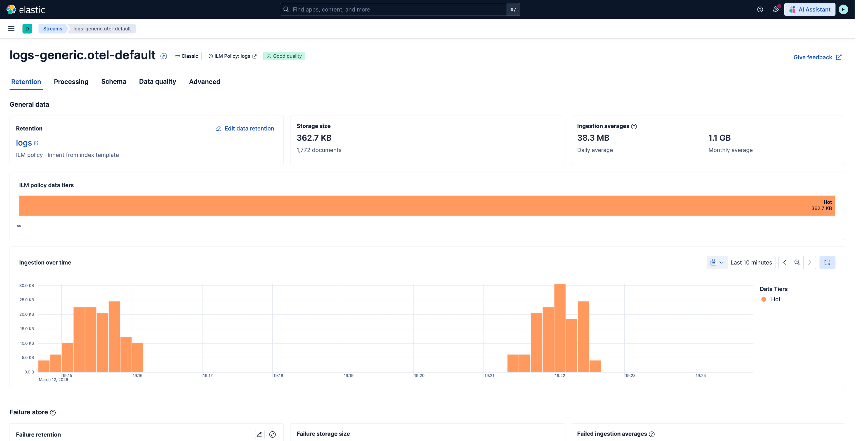
Task: Open stream in Discover compass icon
Action: pyautogui.click(x=164, y=56)
